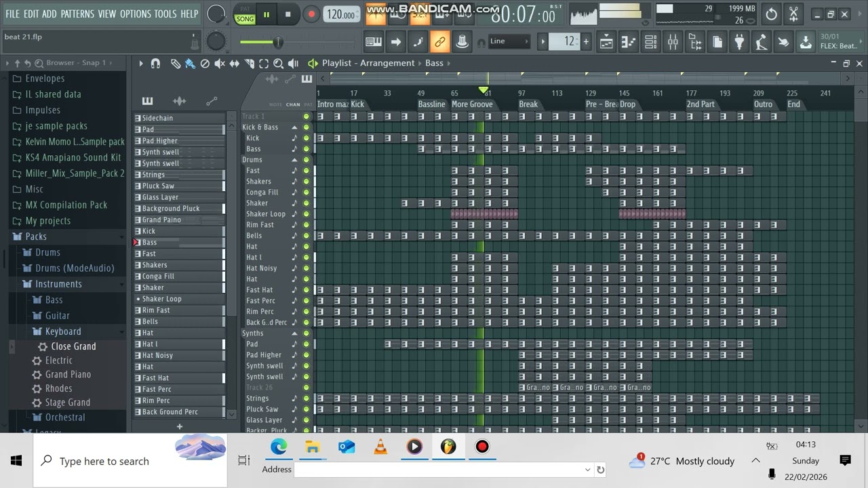Click the red record button

coord(311,14)
